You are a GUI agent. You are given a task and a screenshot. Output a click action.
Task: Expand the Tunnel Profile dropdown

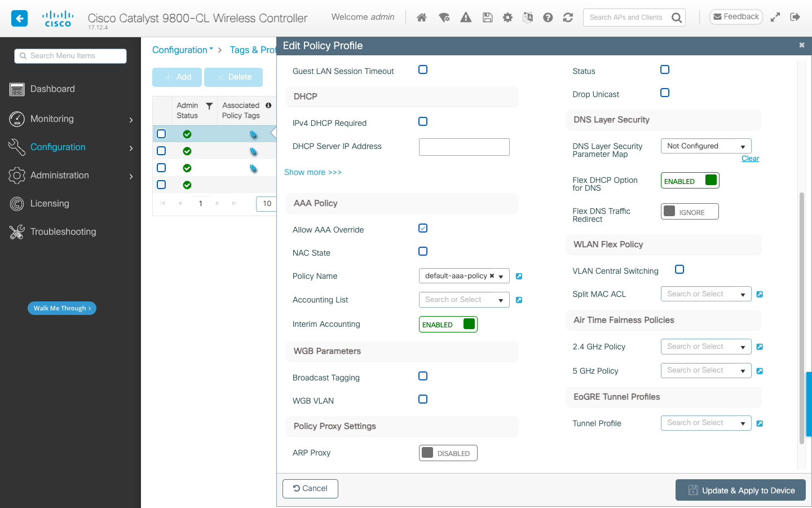[x=705, y=423]
